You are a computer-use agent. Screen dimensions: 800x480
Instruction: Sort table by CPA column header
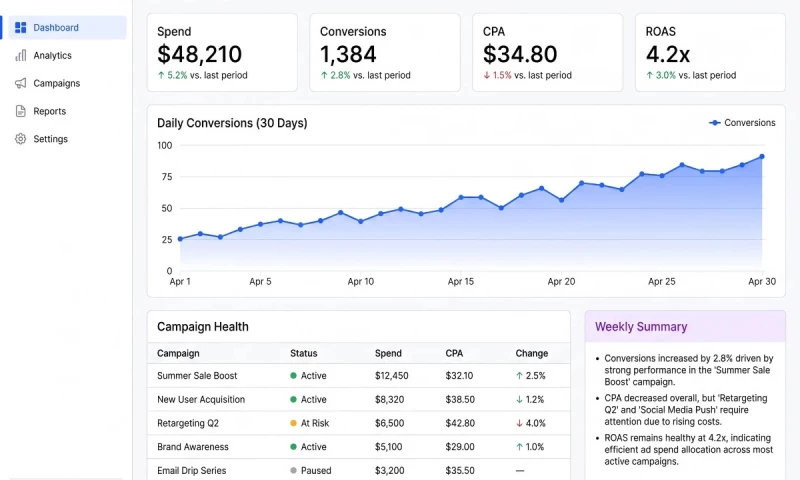point(454,353)
